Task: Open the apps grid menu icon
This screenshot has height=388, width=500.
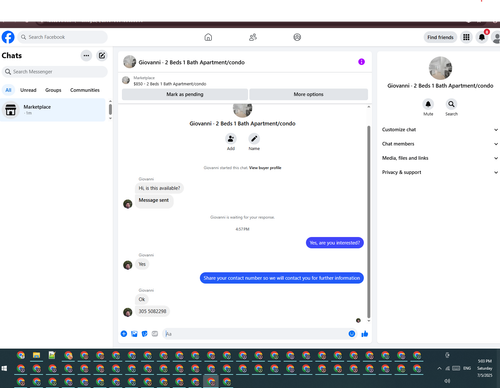Action: [x=466, y=37]
